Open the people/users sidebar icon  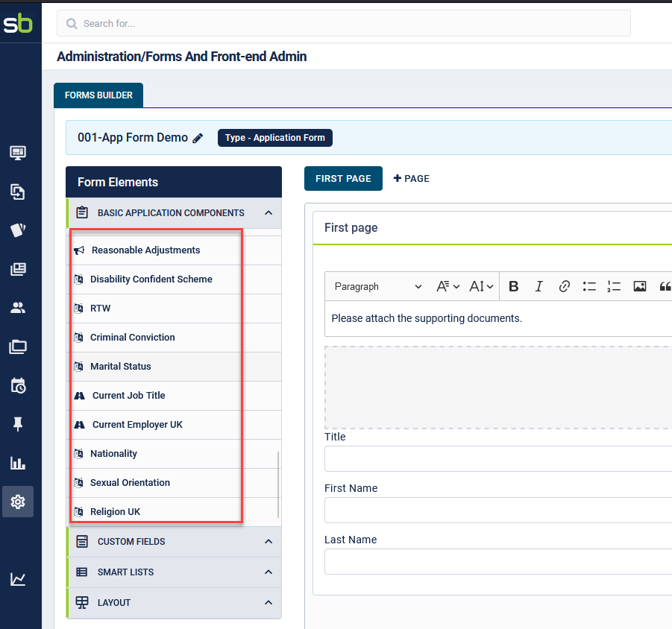point(18,308)
